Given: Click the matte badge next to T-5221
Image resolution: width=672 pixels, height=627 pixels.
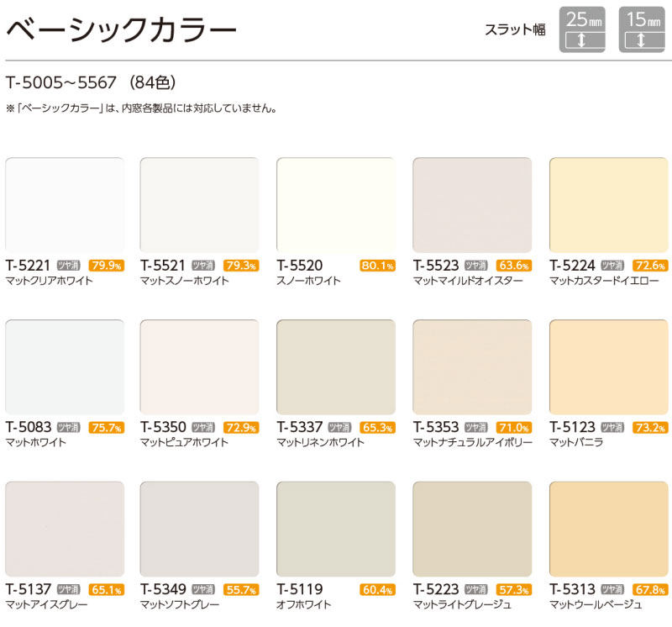Looking at the screenshot, I should 69,265.
